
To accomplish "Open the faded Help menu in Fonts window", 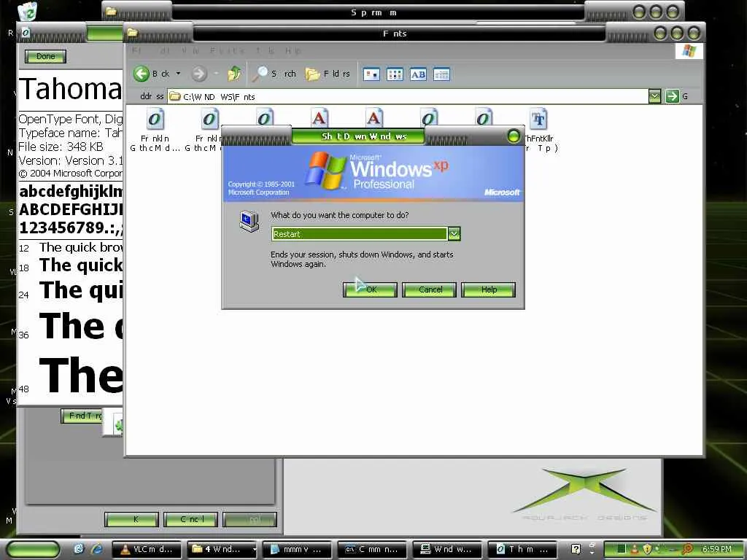I will [293, 50].
